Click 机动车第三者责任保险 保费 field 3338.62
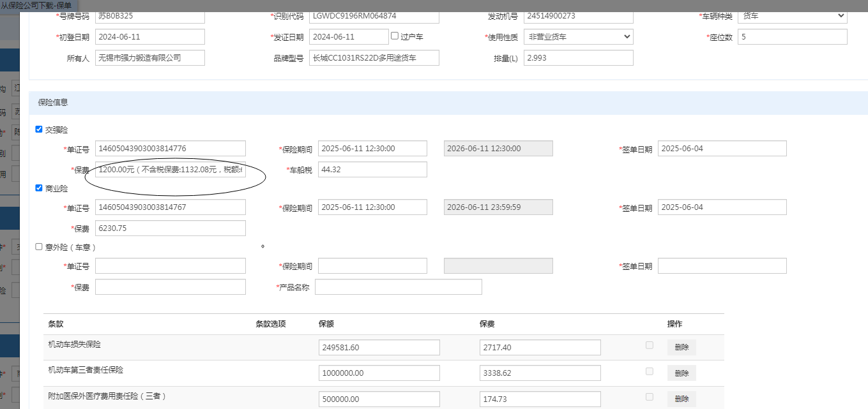868x409 pixels. (540, 373)
